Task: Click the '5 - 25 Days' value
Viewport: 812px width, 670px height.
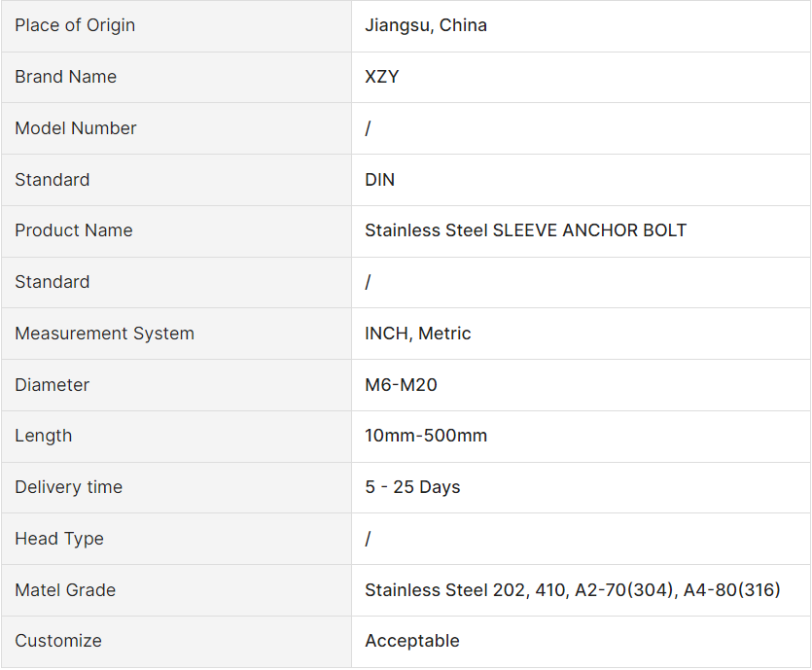Action: click(x=412, y=487)
